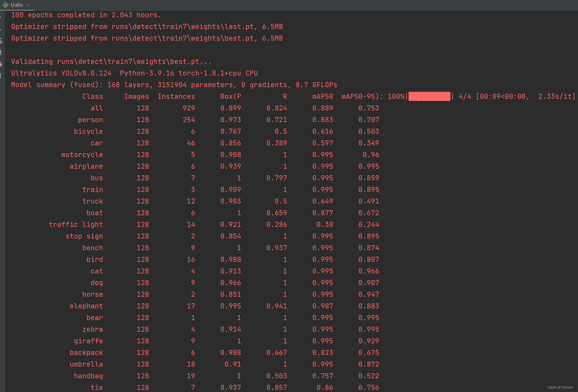Viewport: 578px width, 392px height.
Task: Click the 'mAP50-95):' column header
Action: [x=363, y=96]
